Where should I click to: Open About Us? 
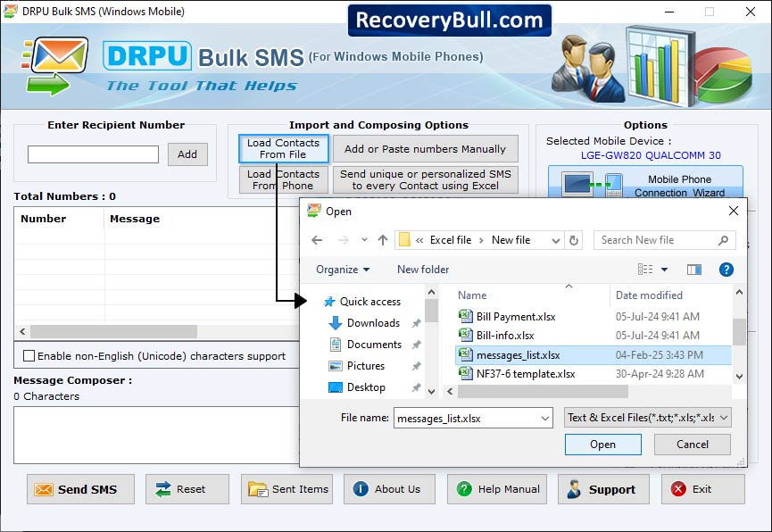[x=389, y=489]
